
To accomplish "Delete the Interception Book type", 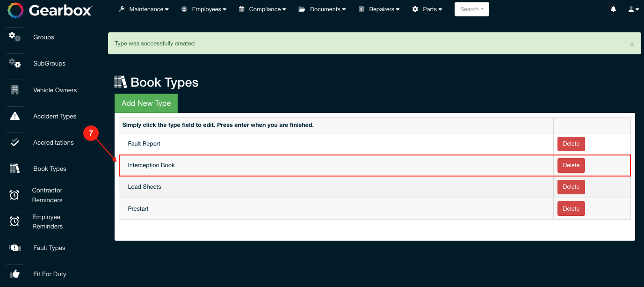I will [x=571, y=165].
